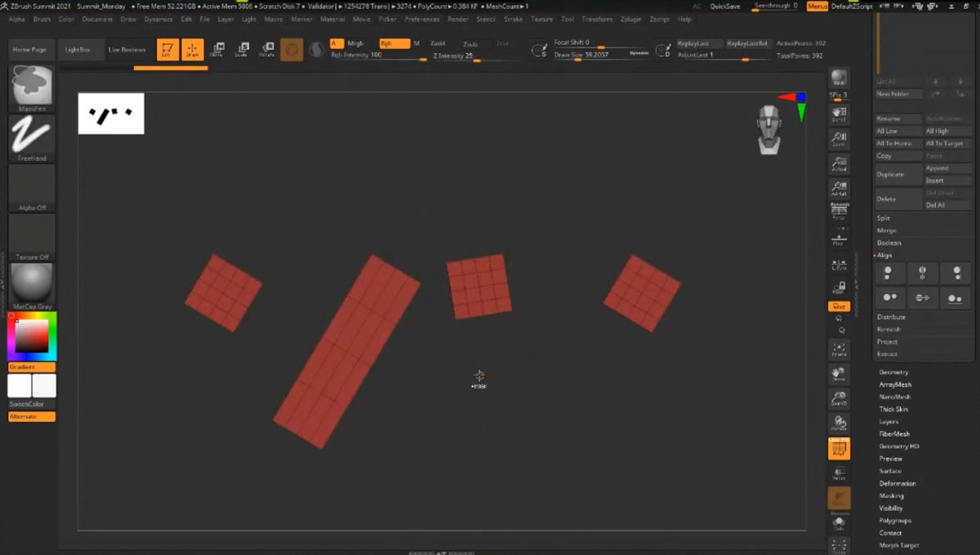Viewport: 980px width, 555px height.
Task: Expand the Polygroups subpalette
Action: click(x=895, y=520)
